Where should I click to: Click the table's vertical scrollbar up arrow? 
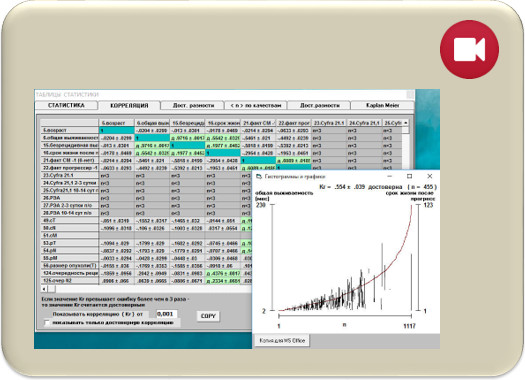[405, 123]
